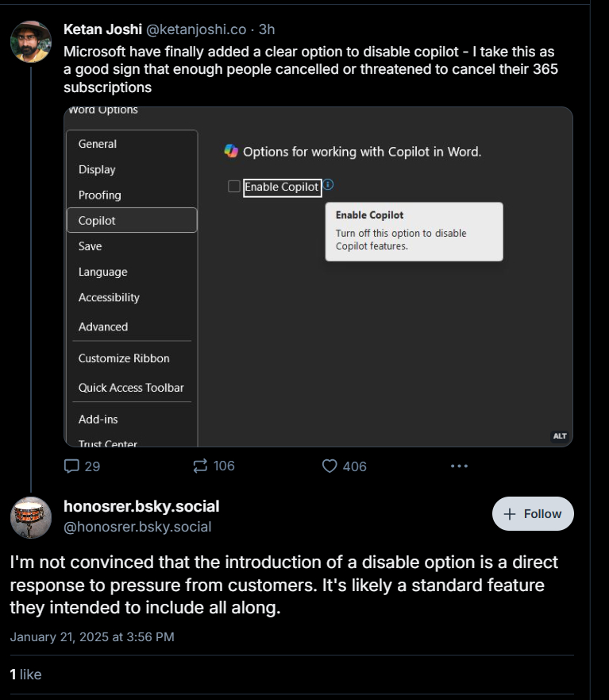This screenshot has width=609, height=700.
Task: Open the honosrer.bsky.social display name
Action: coord(141,506)
